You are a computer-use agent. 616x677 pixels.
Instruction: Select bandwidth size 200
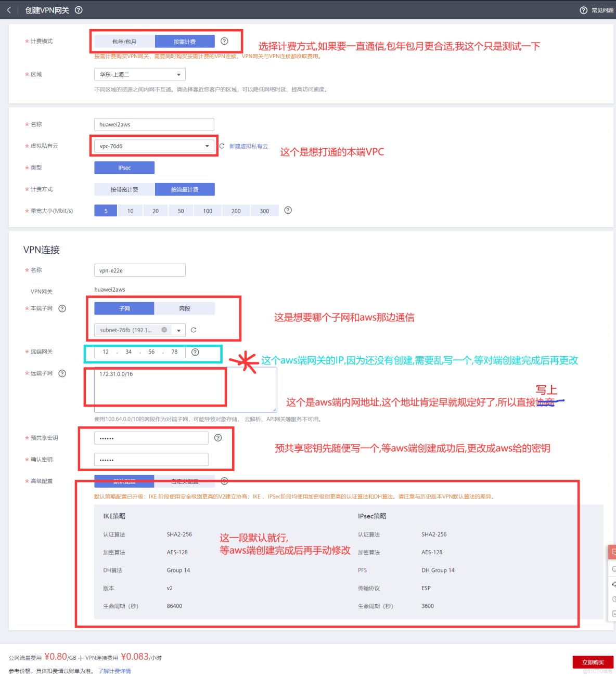click(x=236, y=211)
